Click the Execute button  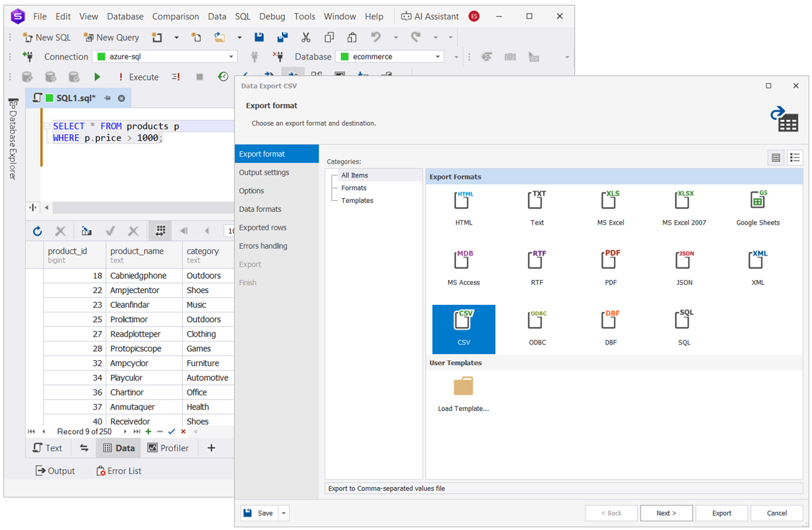pos(139,77)
